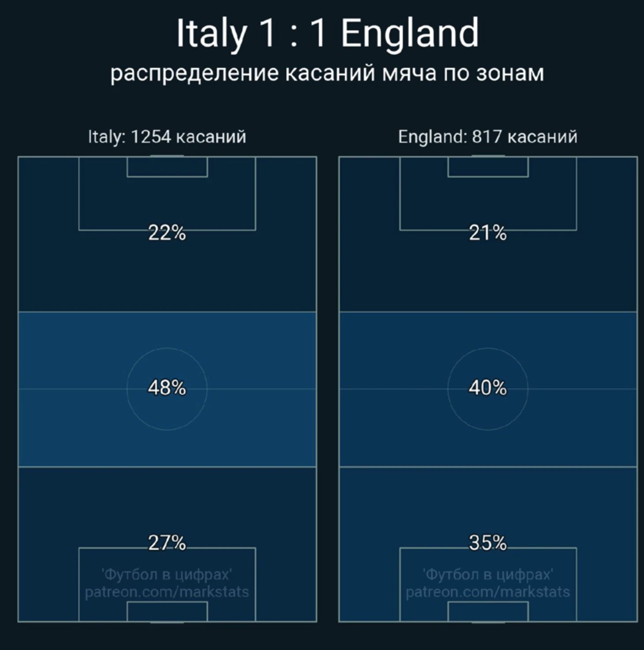
Task: Click the Italy 1 : 1 England title
Action: pyautogui.click(x=327, y=33)
